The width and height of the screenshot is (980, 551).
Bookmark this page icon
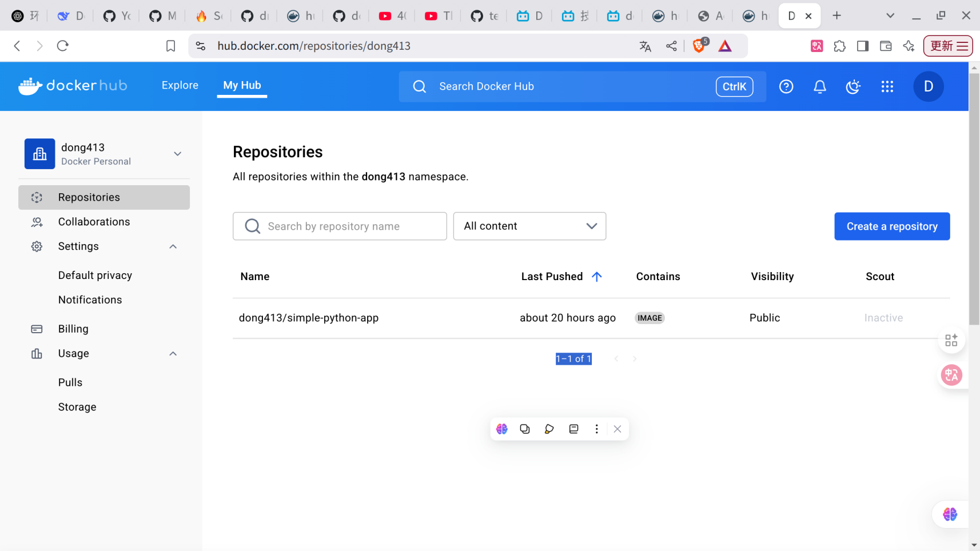click(170, 46)
